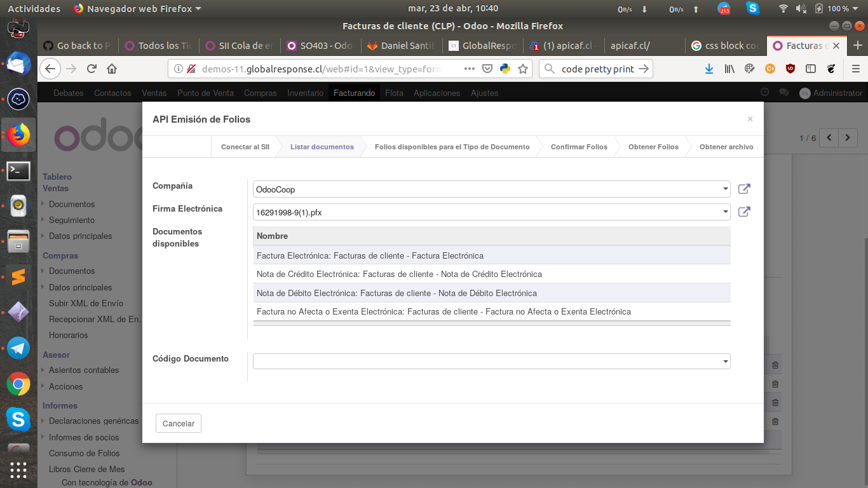Select the Confirmar Folios step

(578, 147)
